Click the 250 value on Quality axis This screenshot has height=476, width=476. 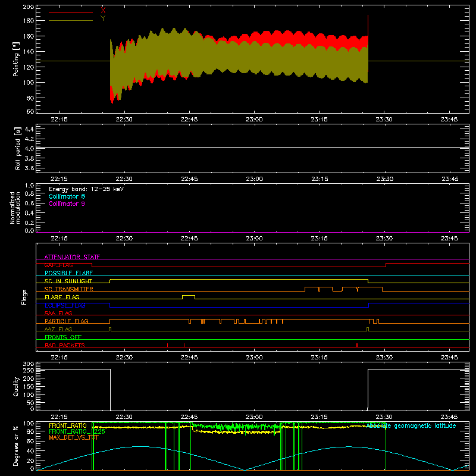click(x=28, y=371)
